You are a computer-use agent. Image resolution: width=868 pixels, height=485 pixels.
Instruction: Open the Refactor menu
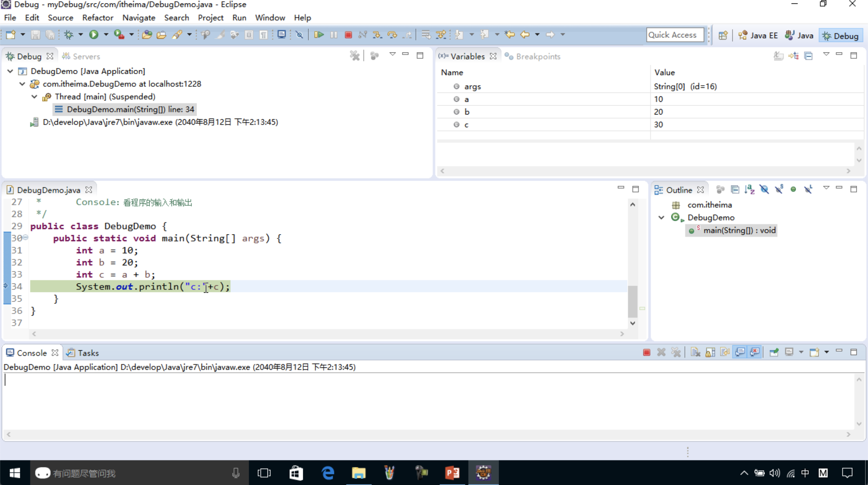click(98, 18)
